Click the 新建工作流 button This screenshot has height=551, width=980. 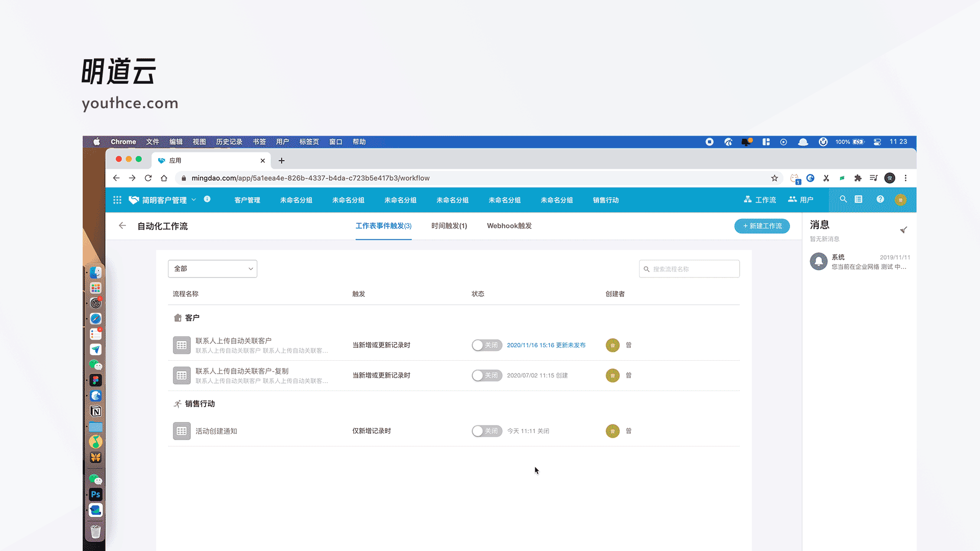click(762, 226)
